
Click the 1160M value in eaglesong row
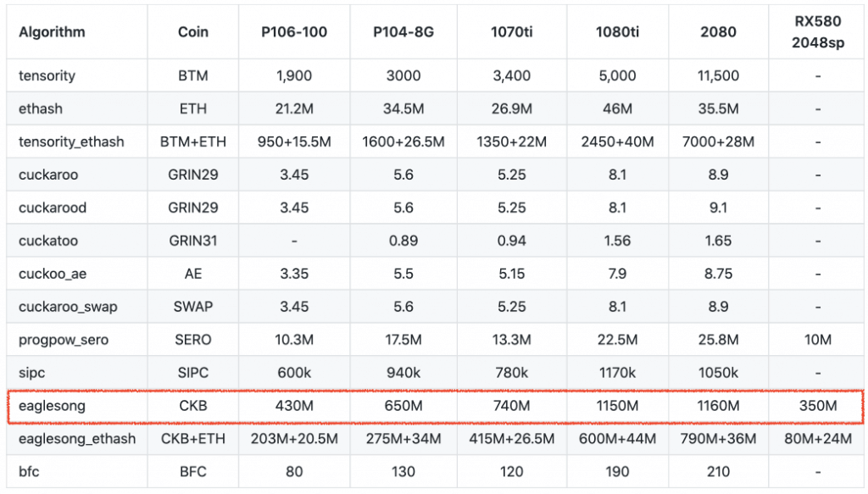click(718, 407)
